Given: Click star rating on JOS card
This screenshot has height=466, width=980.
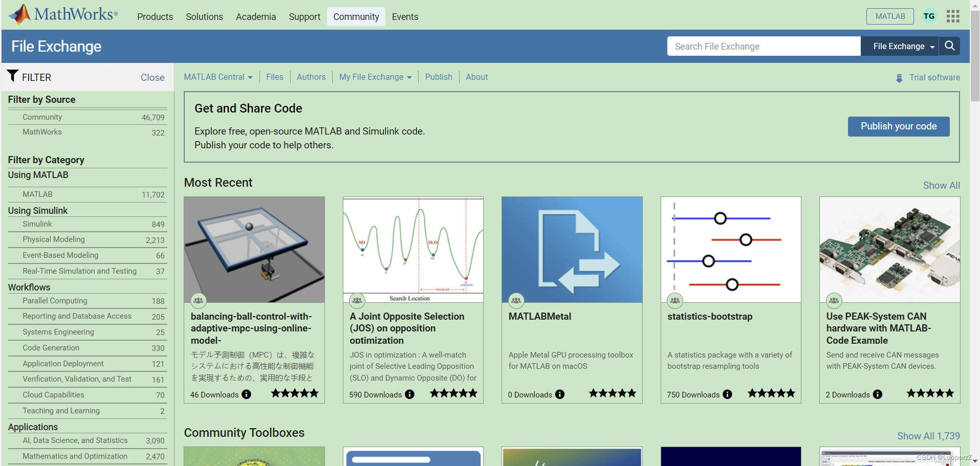Looking at the screenshot, I should click(x=453, y=393).
